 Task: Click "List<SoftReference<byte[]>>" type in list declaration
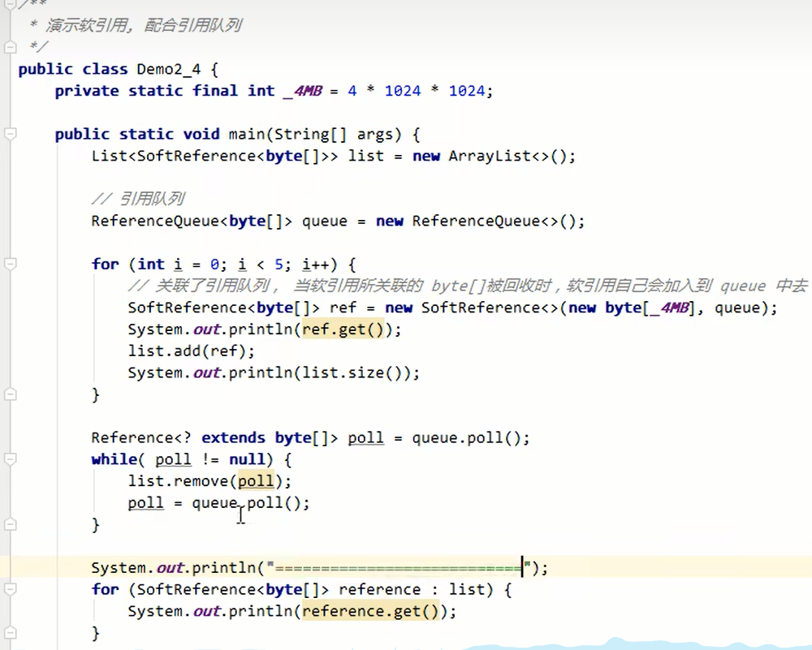pyautogui.click(x=214, y=157)
